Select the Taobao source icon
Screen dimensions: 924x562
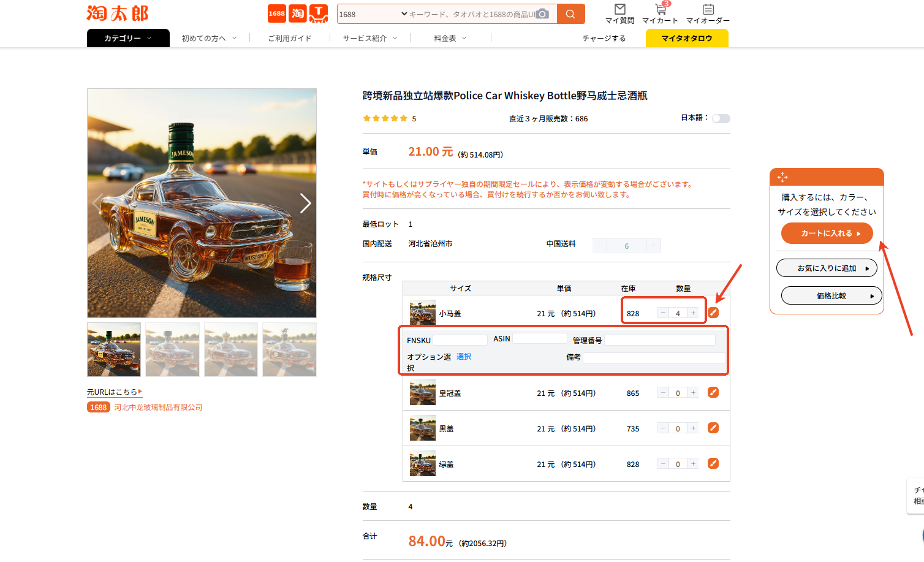[298, 13]
